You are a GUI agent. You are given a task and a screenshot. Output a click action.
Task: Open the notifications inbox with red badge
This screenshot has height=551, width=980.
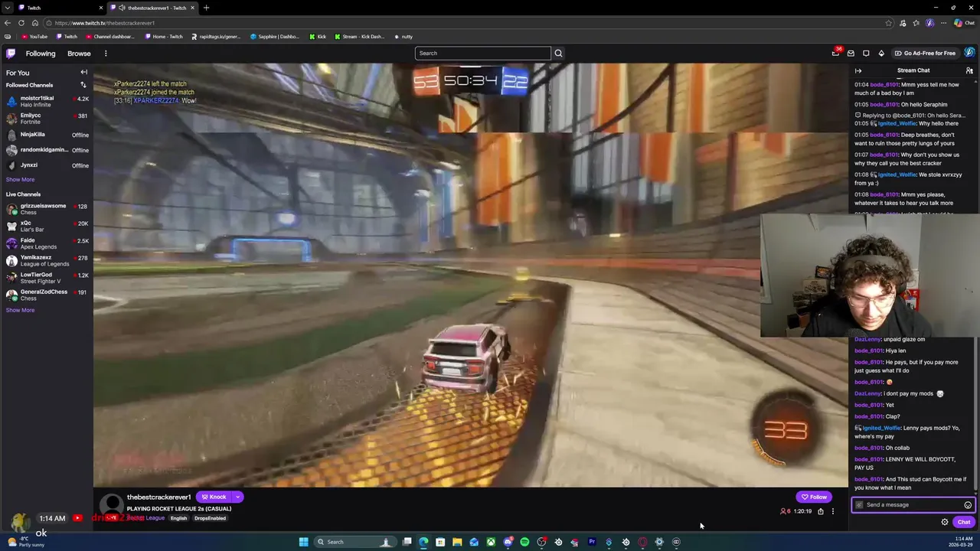coord(835,53)
